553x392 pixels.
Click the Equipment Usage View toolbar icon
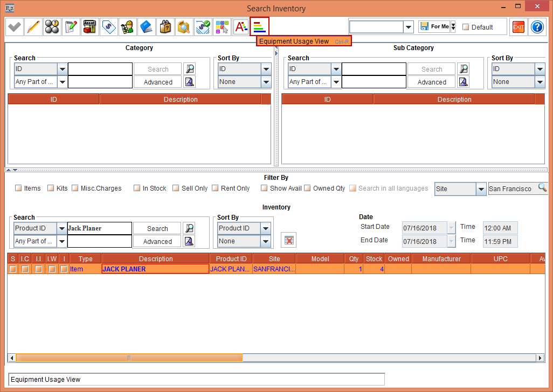pos(259,26)
